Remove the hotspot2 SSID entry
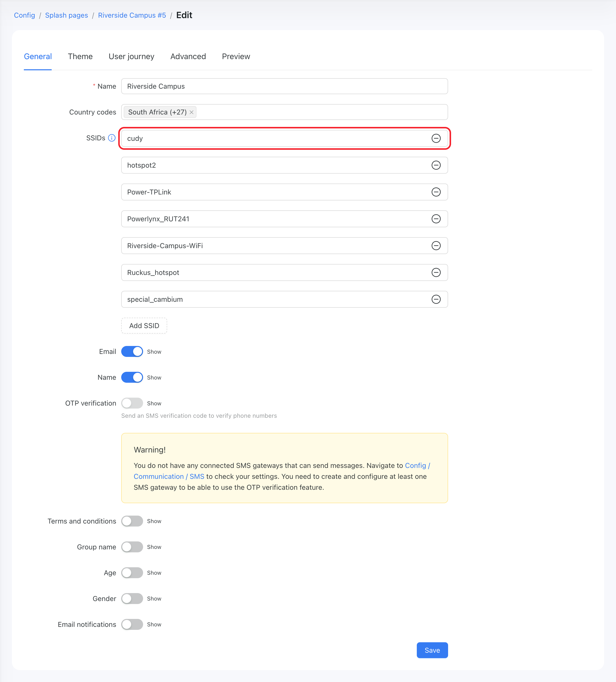Image resolution: width=616 pixels, height=682 pixels. [436, 165]
